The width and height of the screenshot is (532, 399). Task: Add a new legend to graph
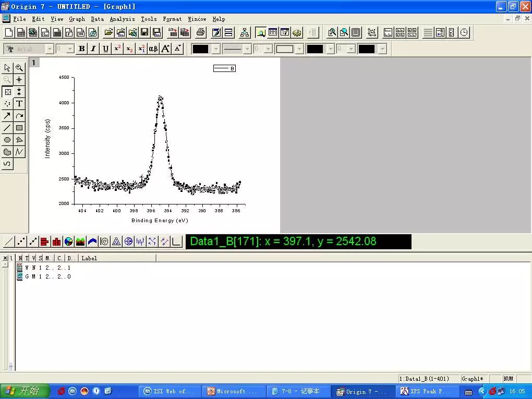pyautogui.click(x=440, y=32)
